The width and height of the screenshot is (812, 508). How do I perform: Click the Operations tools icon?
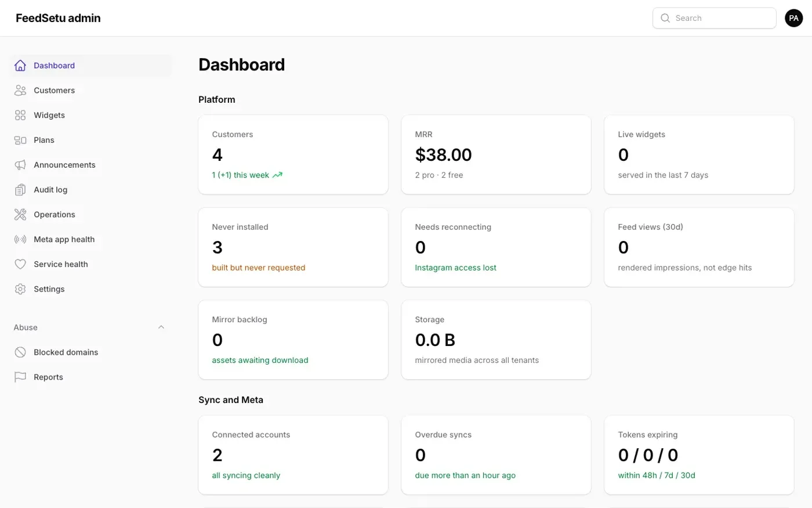click(x=20, y=215)
